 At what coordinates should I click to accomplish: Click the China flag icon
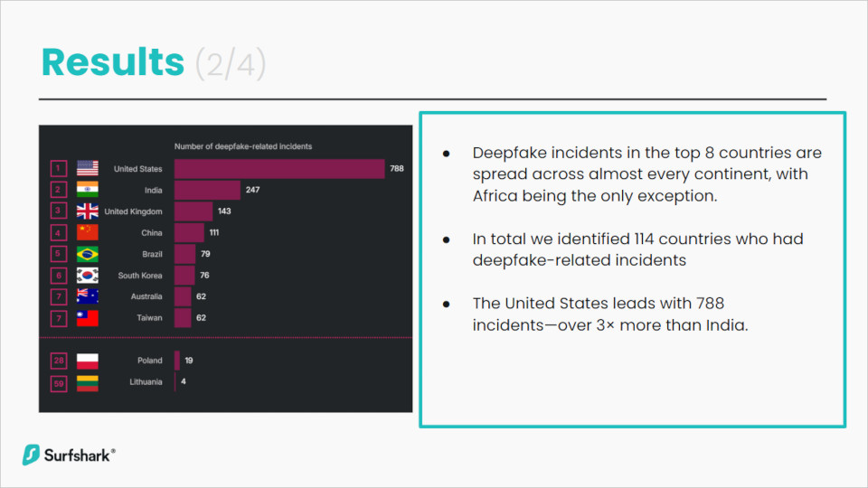pyautogui.click(x=88, y=232)
